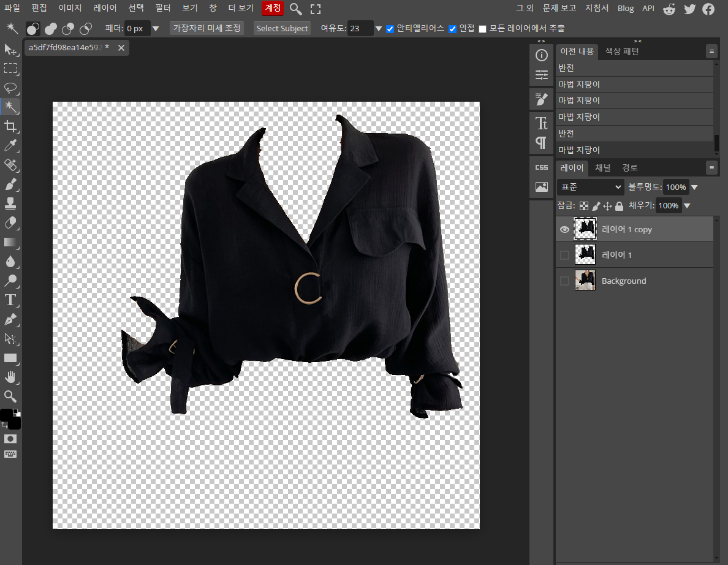Open Reddit icon link in header
This screenshot has width=728, height=565.
(x=670, y=9)
